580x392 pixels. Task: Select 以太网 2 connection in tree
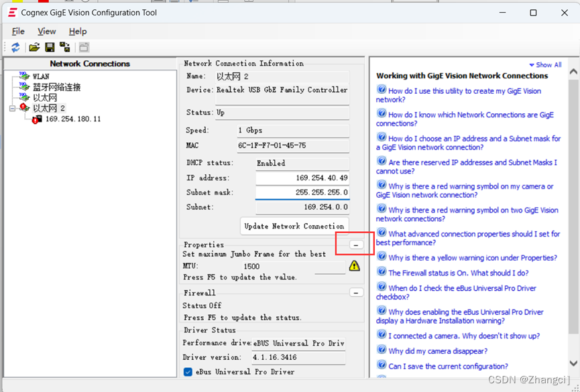(x=49, y=109)
